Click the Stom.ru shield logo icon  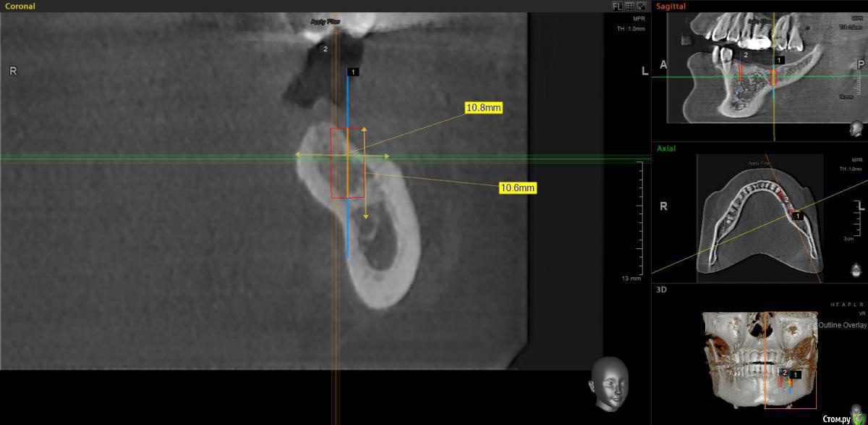pos(856,418)
